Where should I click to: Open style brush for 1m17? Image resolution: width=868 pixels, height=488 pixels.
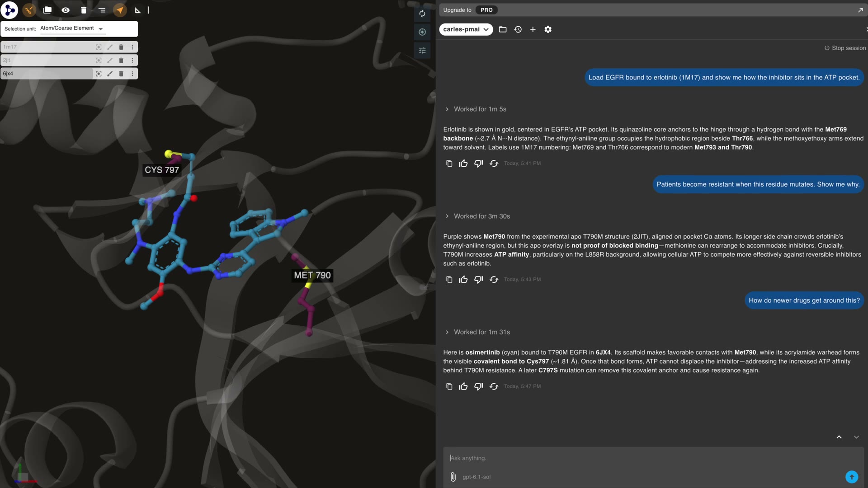click(110, 47)
